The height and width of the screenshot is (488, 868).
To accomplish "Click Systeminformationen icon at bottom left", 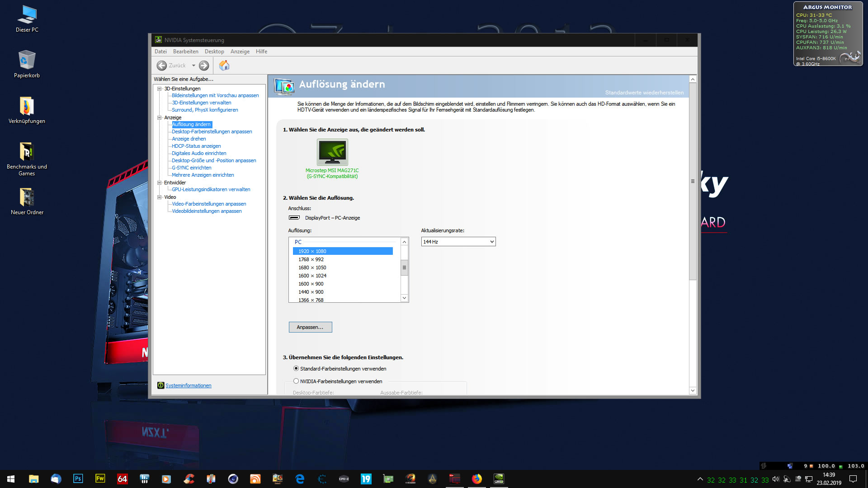I will [160, 385].
